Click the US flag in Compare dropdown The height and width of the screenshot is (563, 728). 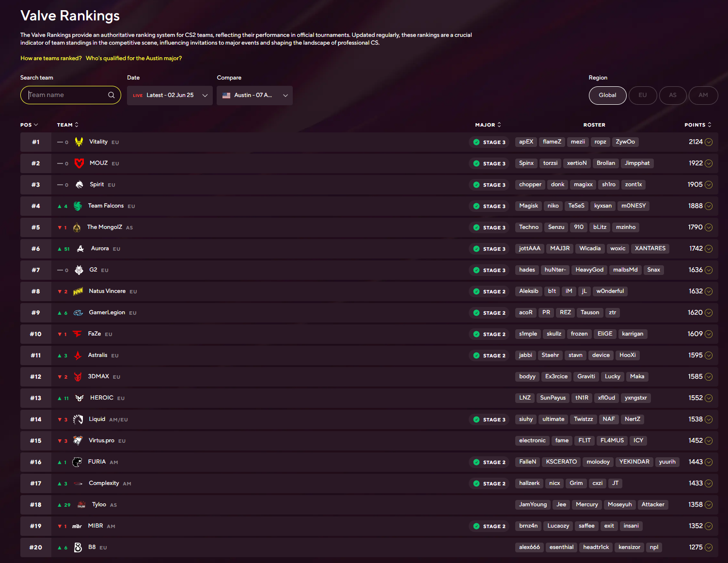click(226, 96)
